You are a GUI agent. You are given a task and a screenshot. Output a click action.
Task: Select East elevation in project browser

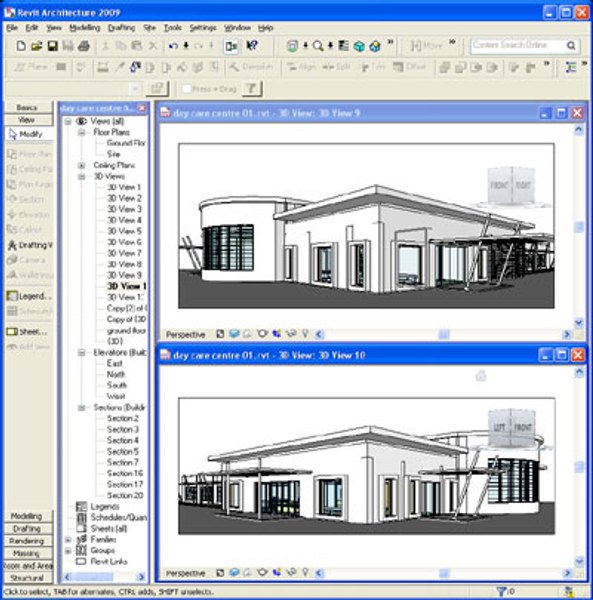coord(114,363)
